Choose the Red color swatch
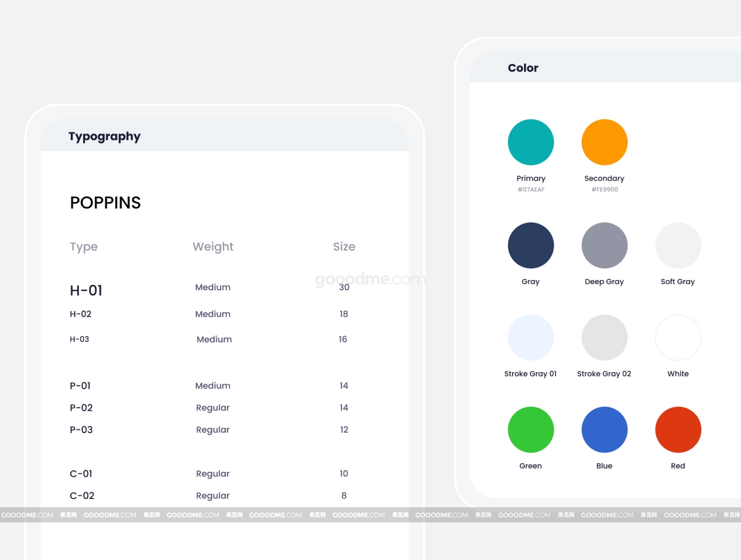741x560 pixels. (x=678, y=429)
